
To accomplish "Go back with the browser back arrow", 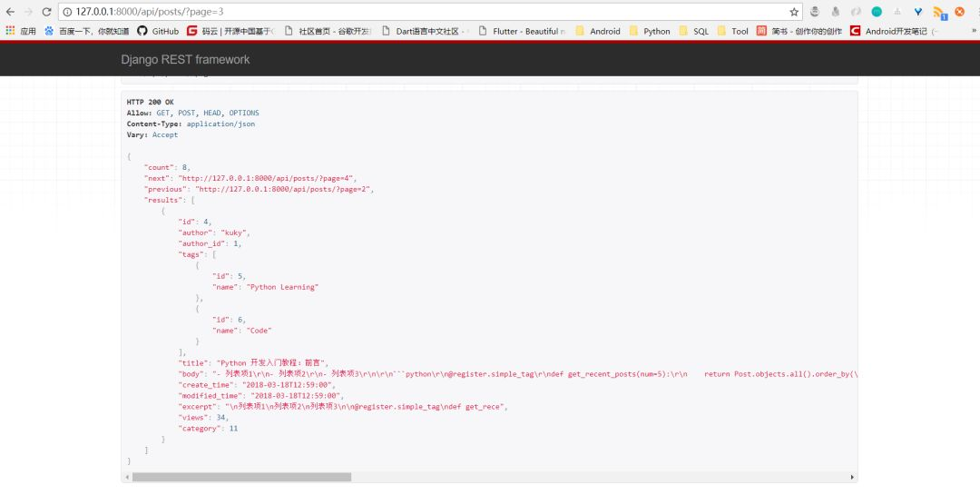I will tap(10, 12).
